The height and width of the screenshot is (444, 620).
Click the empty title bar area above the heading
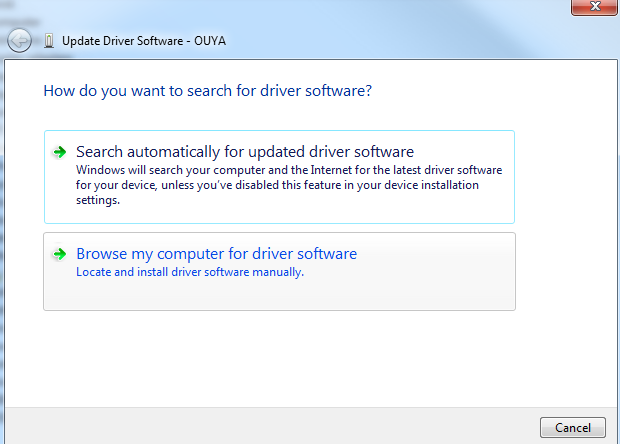(400, 40)
